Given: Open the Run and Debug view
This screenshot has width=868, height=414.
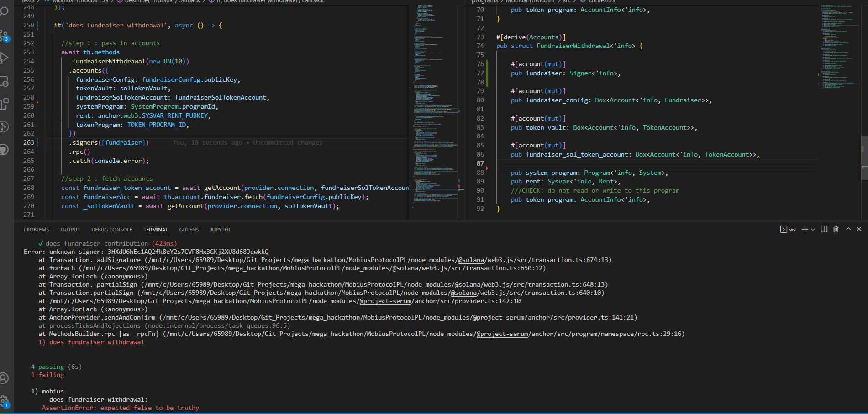Looking at the screenshot, I should (x=5, y=58).
